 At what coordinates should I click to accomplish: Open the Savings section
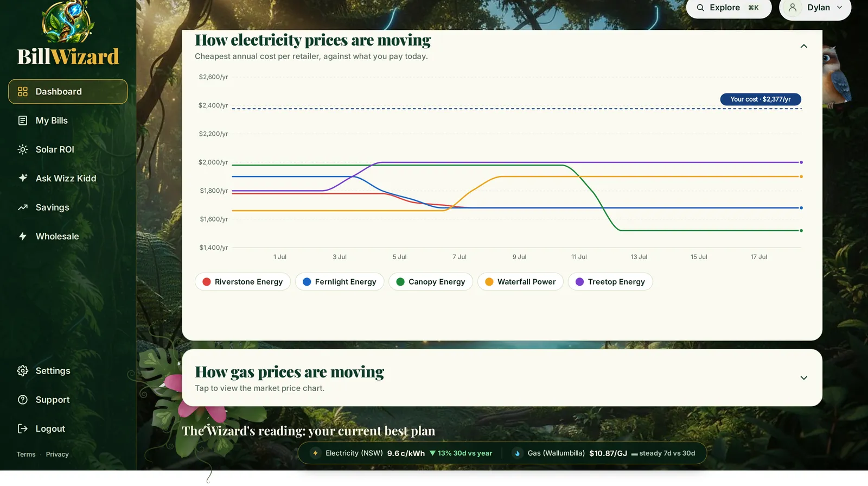coord(68,207)
